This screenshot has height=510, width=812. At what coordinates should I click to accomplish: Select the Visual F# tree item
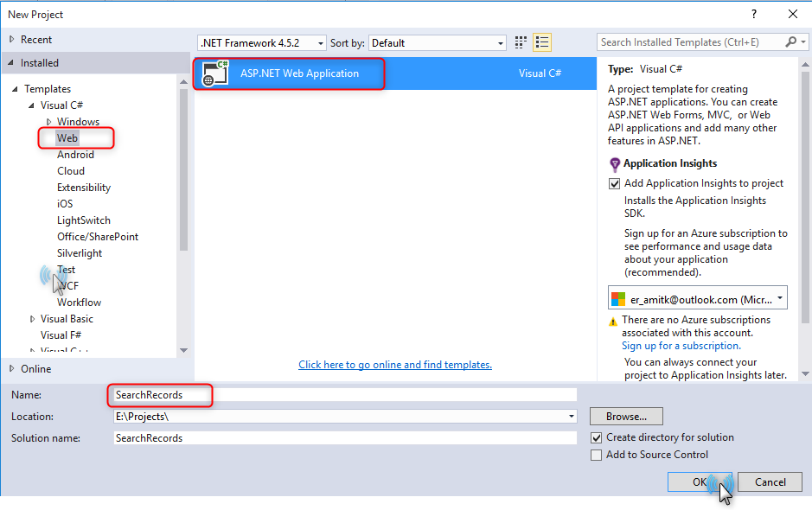(61, 335)
